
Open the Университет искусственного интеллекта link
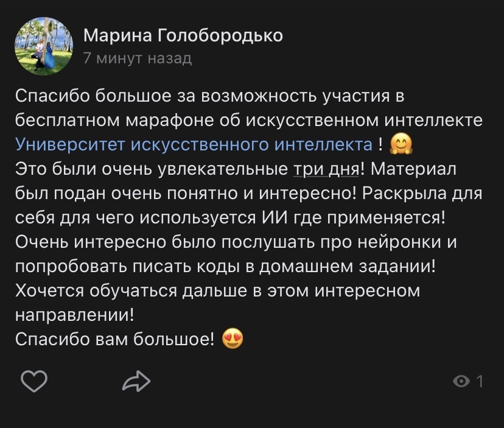[x=194, y=144]
